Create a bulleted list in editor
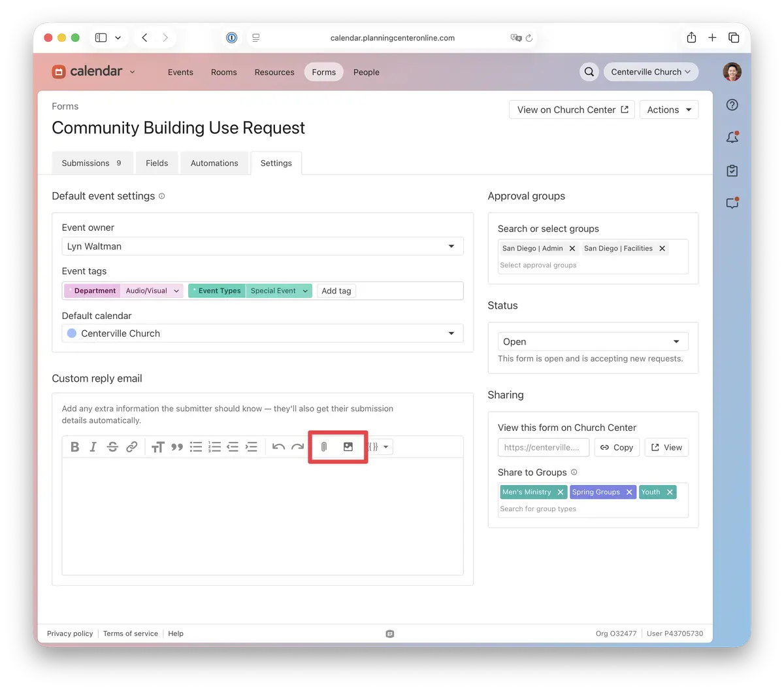Screen dimensions: 784x691 [x=195, y=447]
